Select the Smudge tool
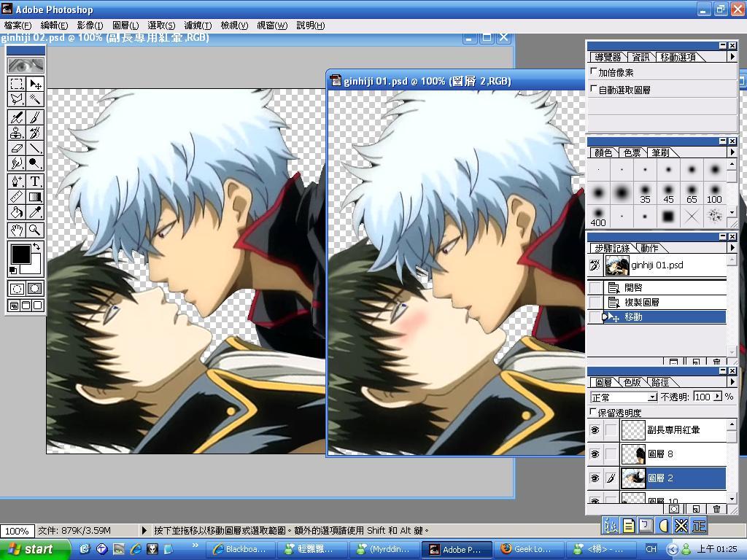 tap(17, 163)
